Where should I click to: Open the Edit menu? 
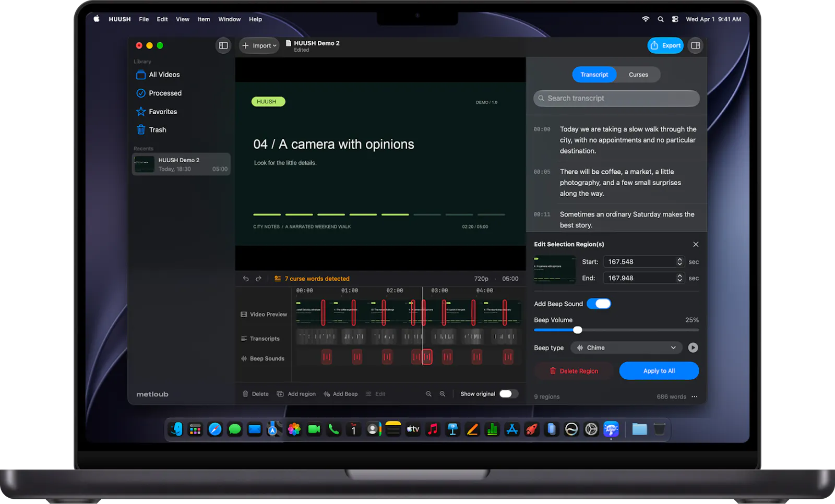162,19
